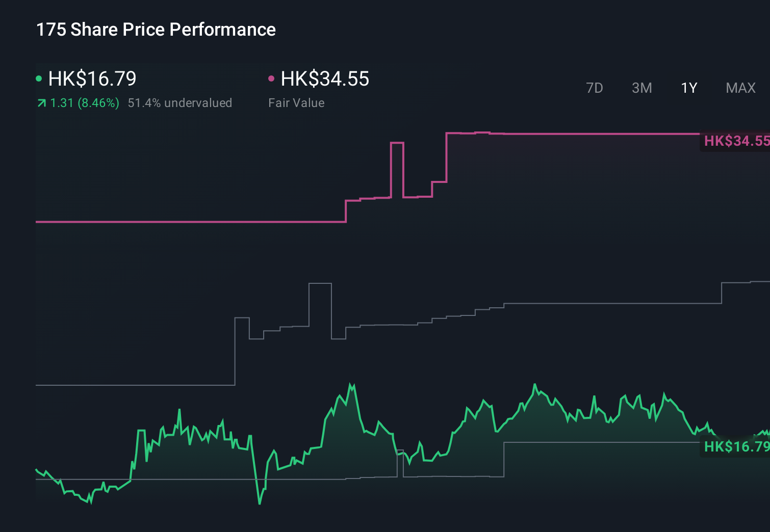Open the MAX time range options
This screenshot has height=532, width=770.
740,88
